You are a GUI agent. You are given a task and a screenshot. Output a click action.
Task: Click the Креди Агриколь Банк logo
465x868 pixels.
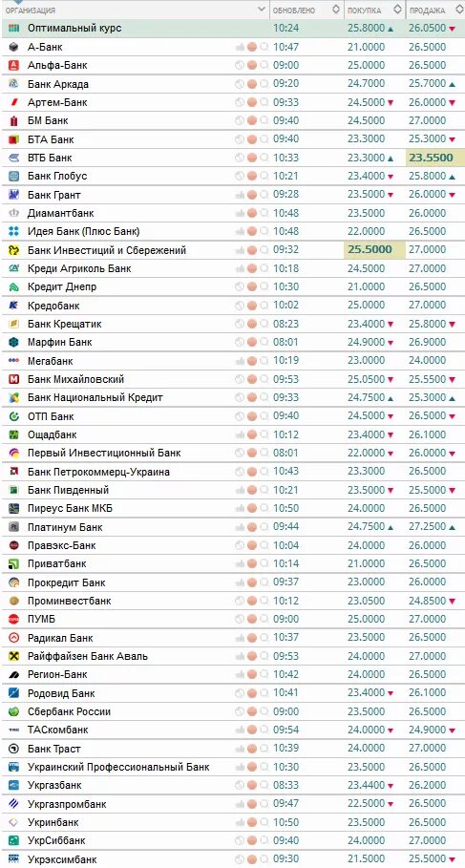(13, 268)
